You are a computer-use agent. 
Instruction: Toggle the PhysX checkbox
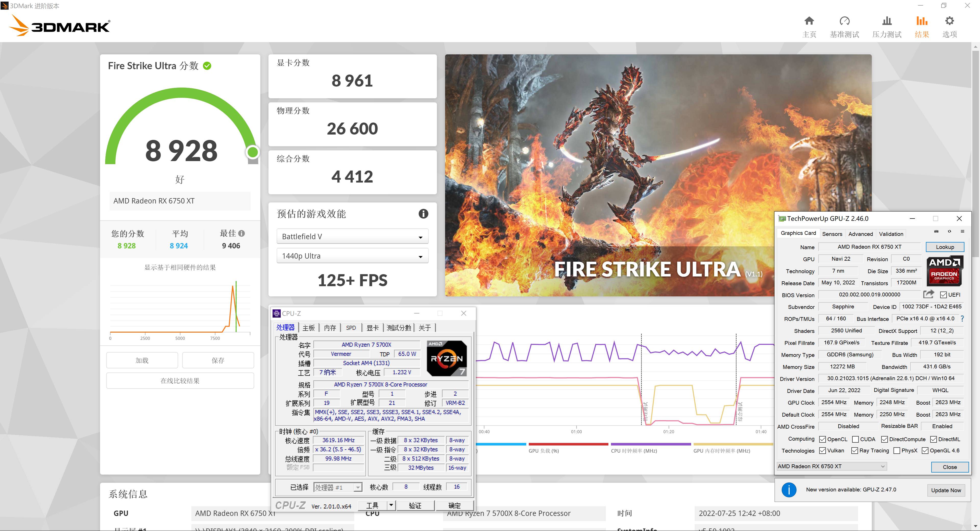(x=897, y=451)
